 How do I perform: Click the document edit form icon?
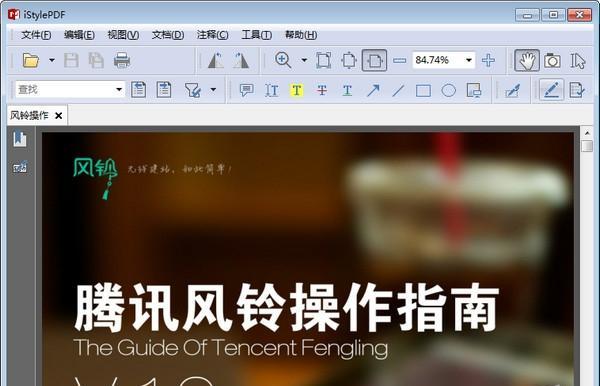click(577, 90)
